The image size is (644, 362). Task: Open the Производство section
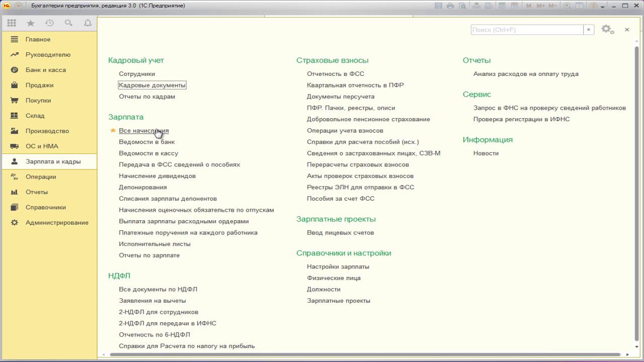(48, 131)
